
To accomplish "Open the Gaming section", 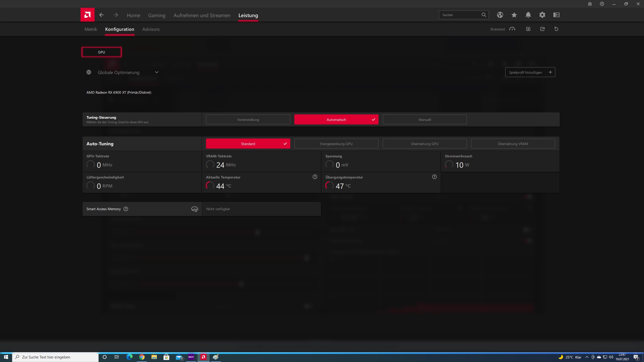I will click(x=156, y=15).
